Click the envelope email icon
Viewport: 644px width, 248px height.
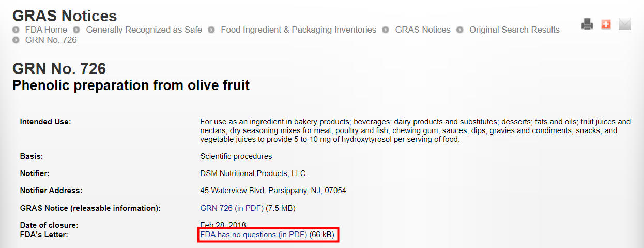625,24
